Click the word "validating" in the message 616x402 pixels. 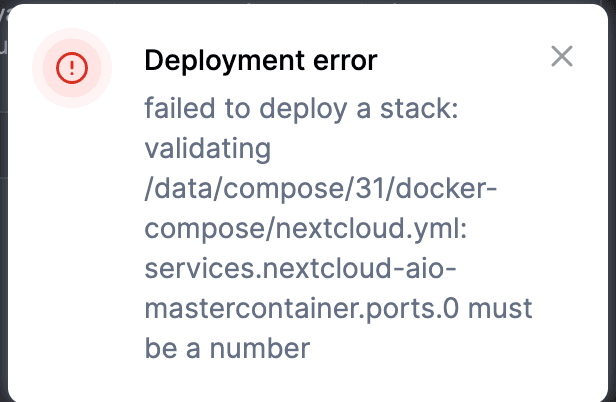pyautogui.click(x=208, y=150)
